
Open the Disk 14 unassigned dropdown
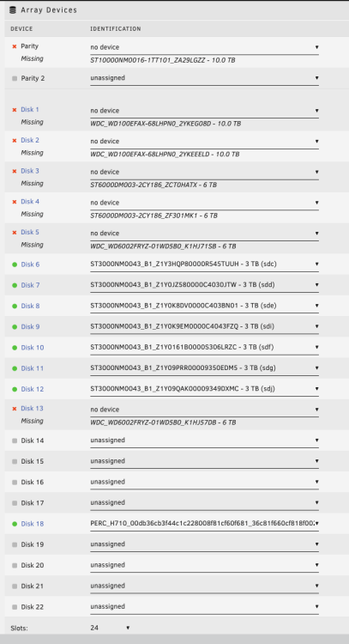(205, 440)
